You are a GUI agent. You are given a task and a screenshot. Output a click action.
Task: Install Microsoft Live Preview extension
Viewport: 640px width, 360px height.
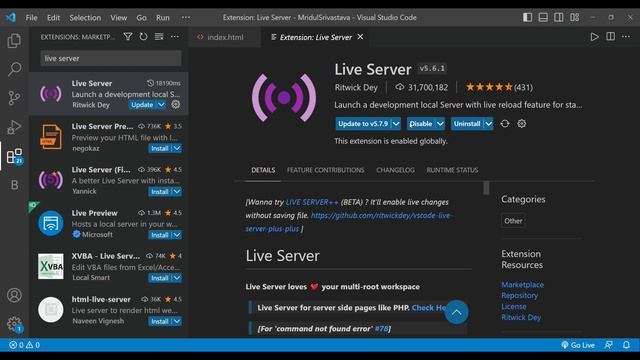[160, 235]
